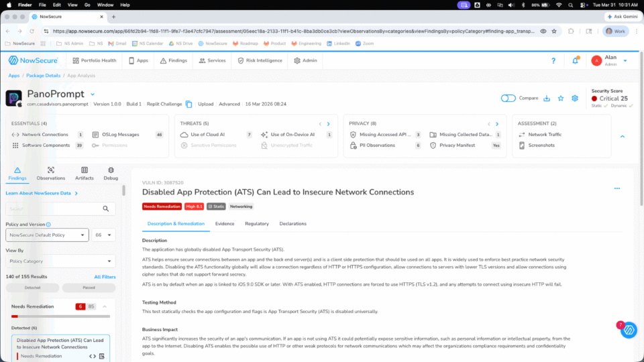The width and height of the screenshot is (644, 362).
Task: Select the Disabled App Protection finding card
Action: [60, 348]
